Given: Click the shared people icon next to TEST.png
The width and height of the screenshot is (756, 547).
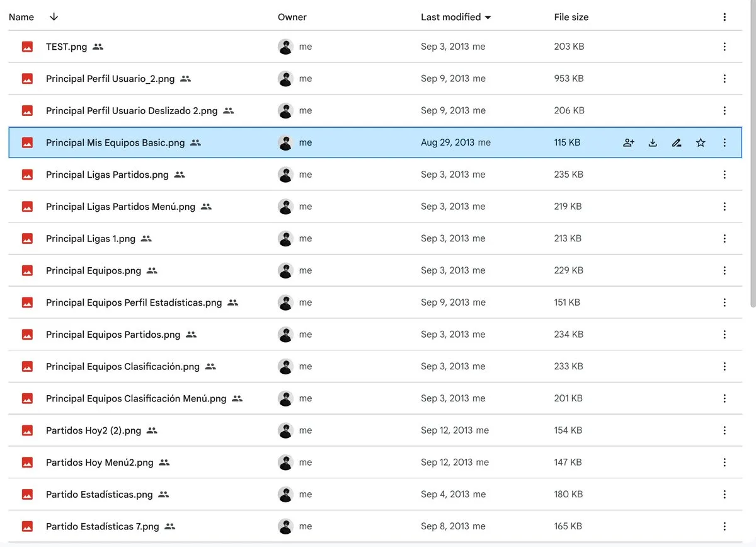Looking at the screenshot, I should point(98,47).
